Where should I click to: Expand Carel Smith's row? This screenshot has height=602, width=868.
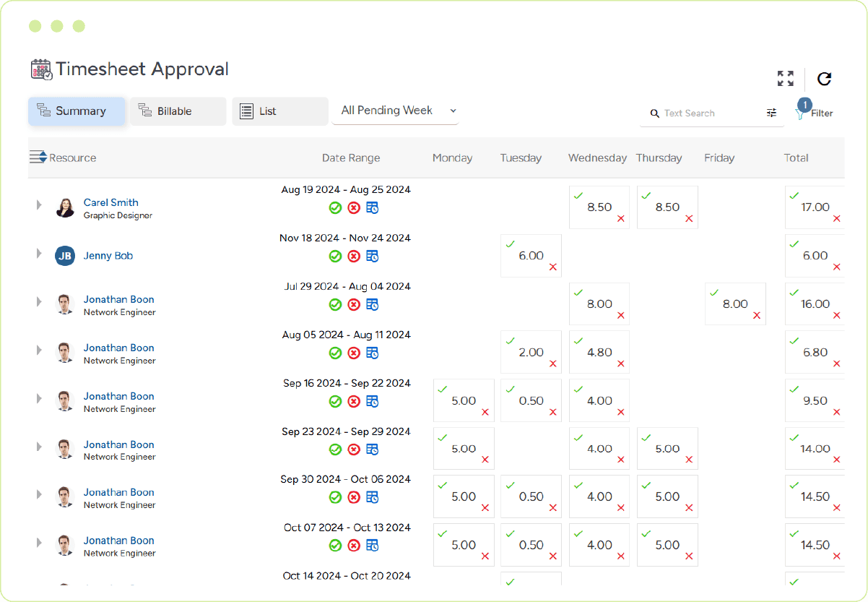(x=39, y=205)
